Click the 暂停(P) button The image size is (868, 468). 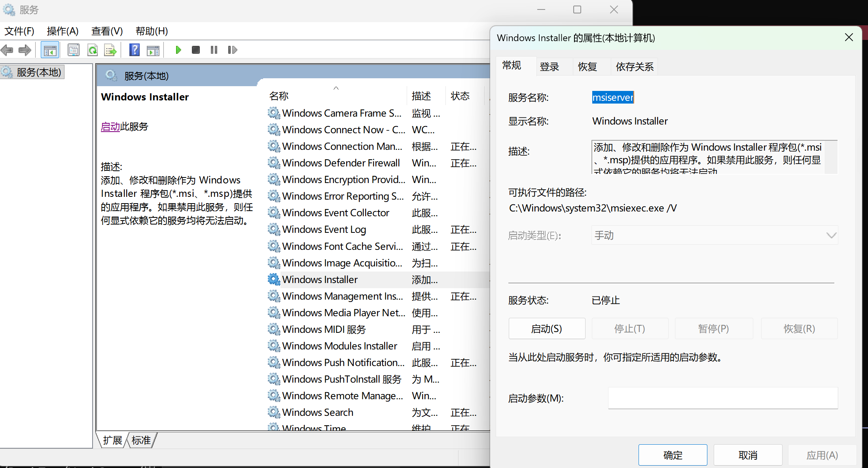coord(714,328)
